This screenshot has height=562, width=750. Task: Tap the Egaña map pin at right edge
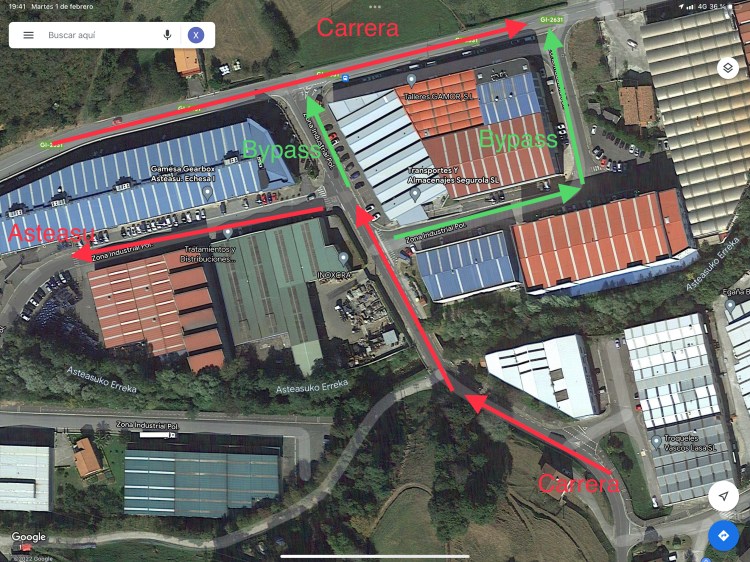730,304
